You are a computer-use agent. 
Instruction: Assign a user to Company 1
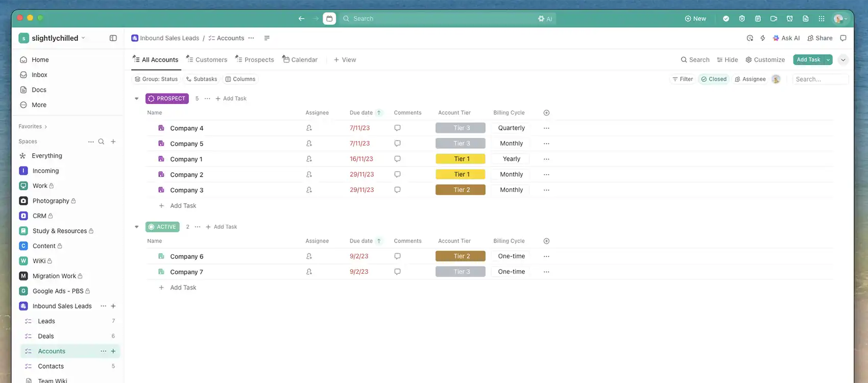309,159
